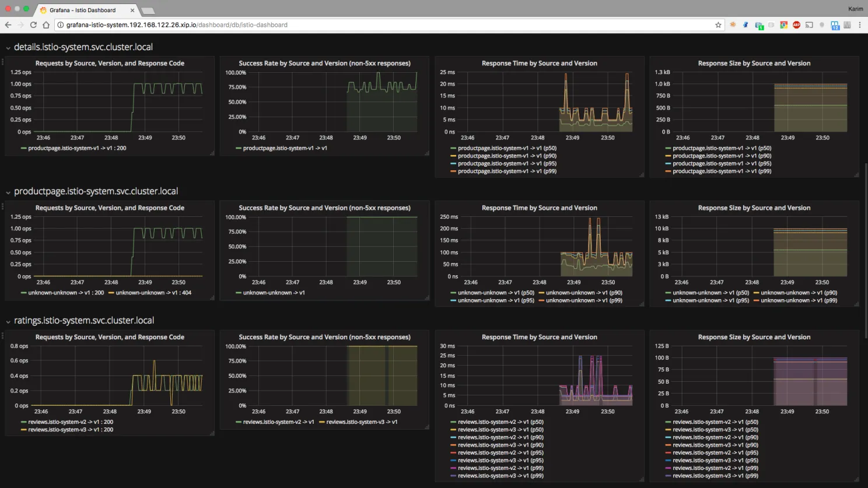Open a new browser tab

click(148, 11)
